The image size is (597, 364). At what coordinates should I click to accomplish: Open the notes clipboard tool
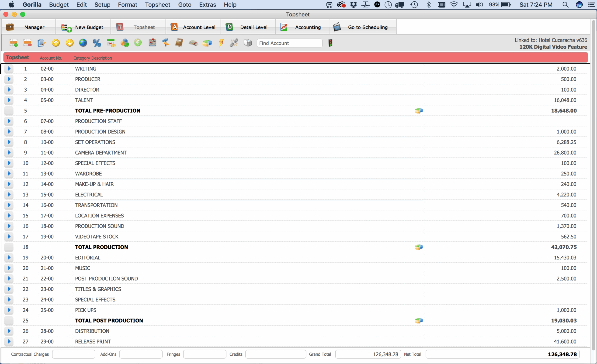click(x=42, y=43)
